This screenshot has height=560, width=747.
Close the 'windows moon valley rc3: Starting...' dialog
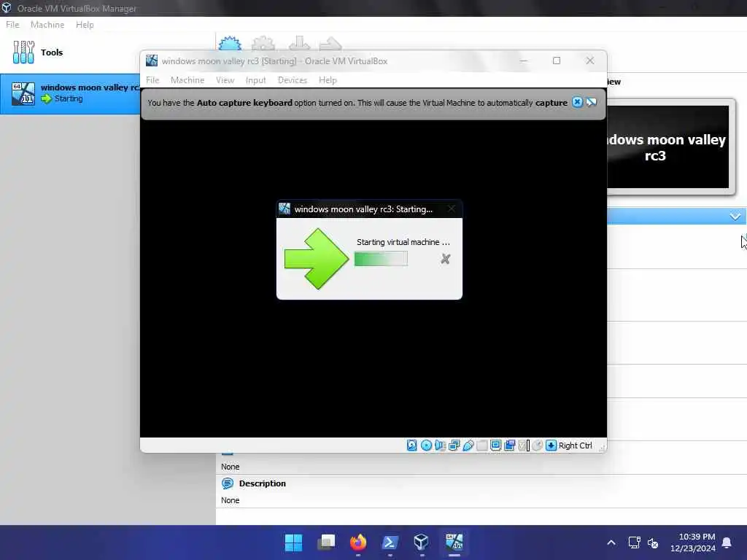[x=451, y=209]
